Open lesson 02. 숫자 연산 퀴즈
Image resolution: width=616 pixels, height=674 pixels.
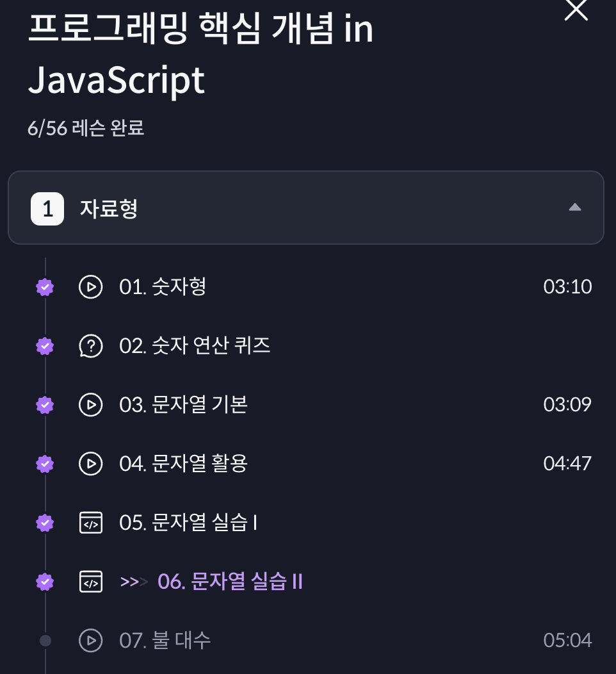point(195,346)
